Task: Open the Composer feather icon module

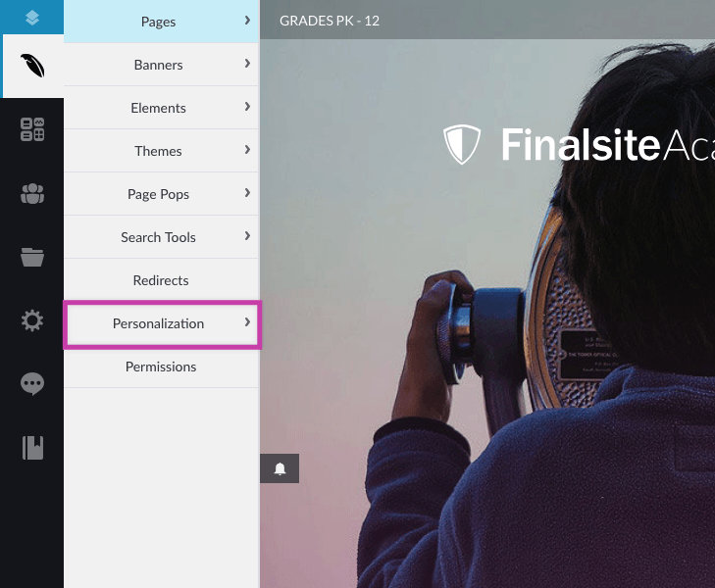Action: tap(32, 66)
